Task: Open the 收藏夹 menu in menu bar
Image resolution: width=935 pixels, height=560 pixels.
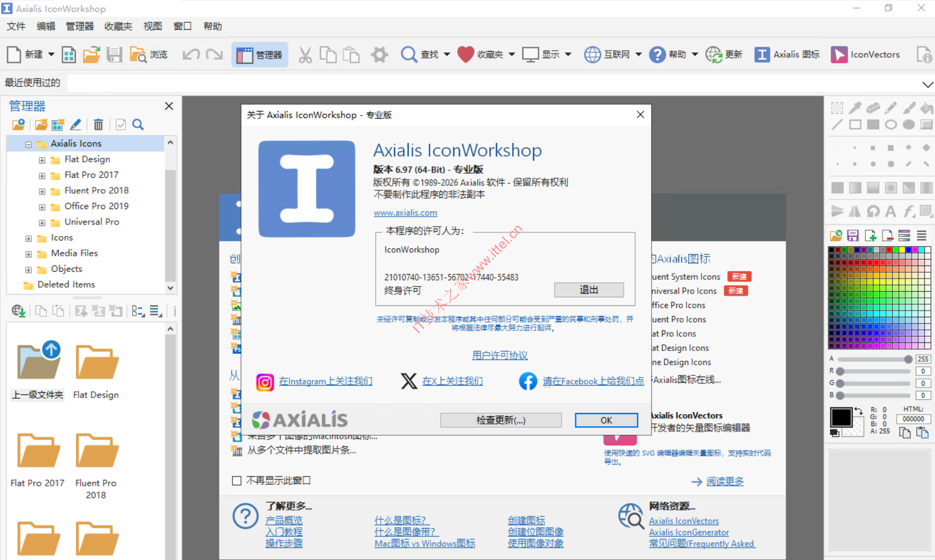Action: 118,26
